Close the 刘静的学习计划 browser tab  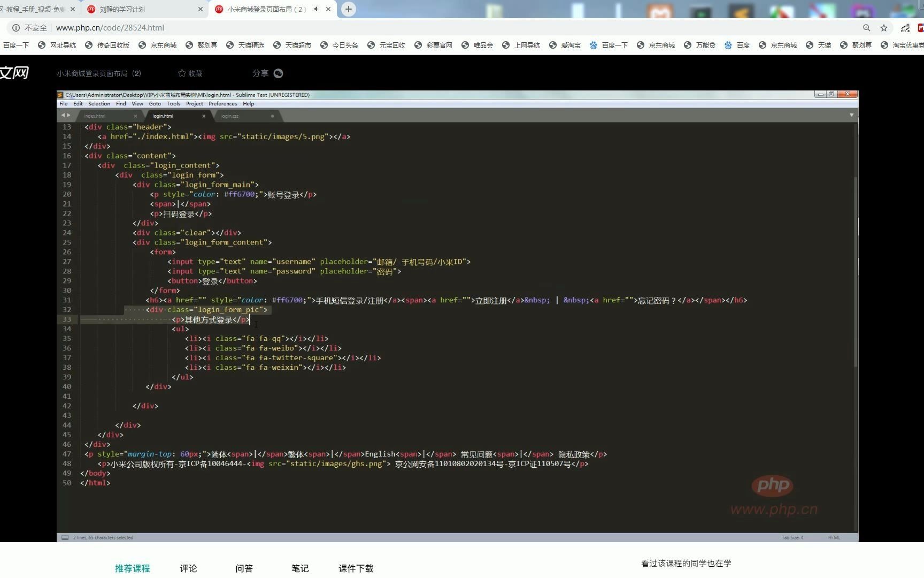(201, 9)
